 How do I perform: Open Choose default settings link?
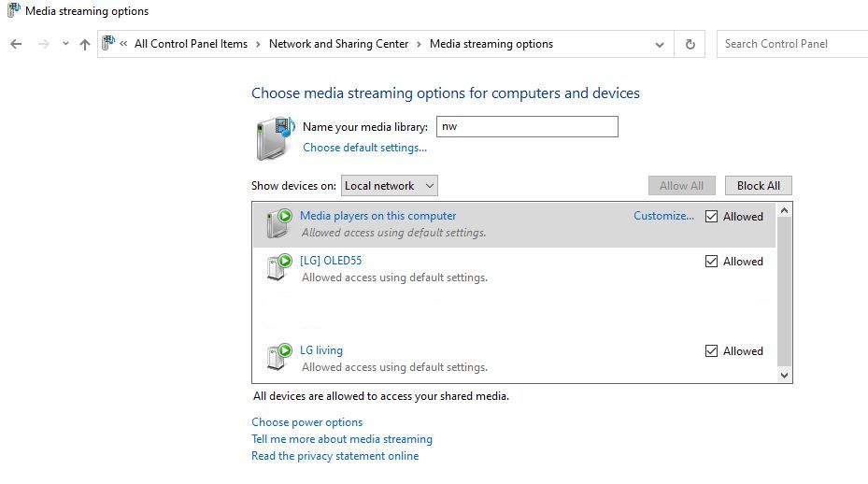pyautogui.click(x=364, y=148)
